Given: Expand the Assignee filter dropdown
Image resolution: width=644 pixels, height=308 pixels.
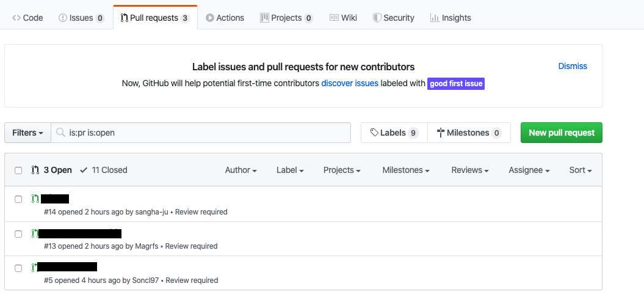Looking at the screenshot, I should click(529, 170).
